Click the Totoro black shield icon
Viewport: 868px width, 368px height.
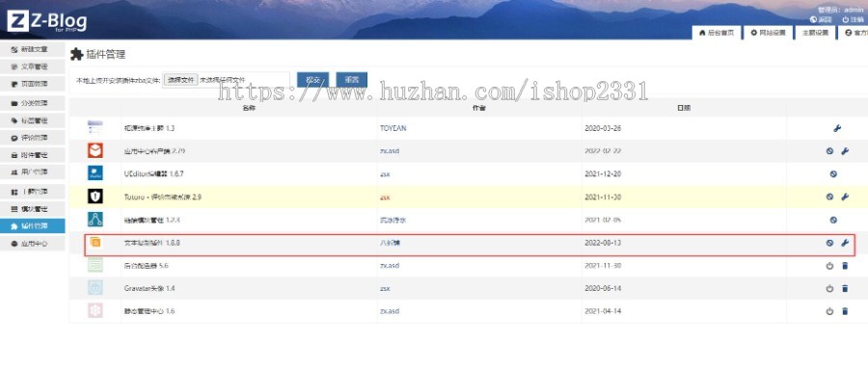(95, 197)
